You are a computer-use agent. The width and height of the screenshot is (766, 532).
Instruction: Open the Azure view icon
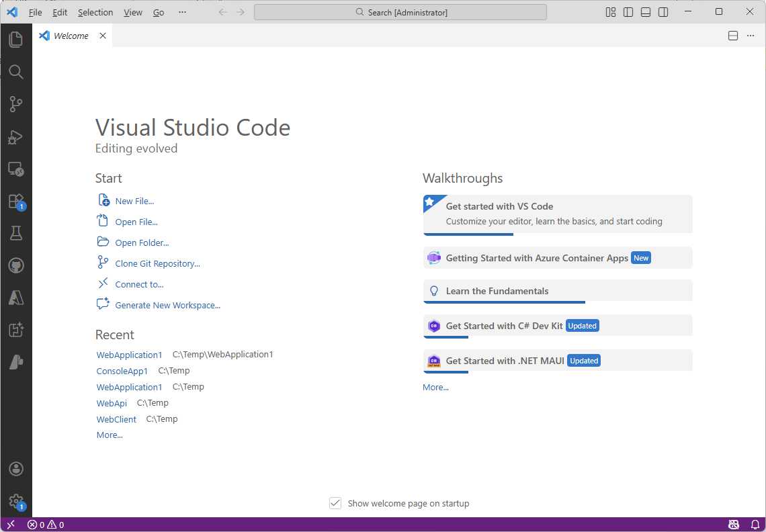point(15,298)
